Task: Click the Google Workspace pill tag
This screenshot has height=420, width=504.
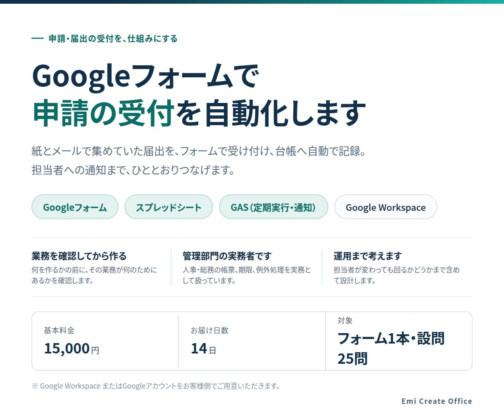Action: click(385, 207)
